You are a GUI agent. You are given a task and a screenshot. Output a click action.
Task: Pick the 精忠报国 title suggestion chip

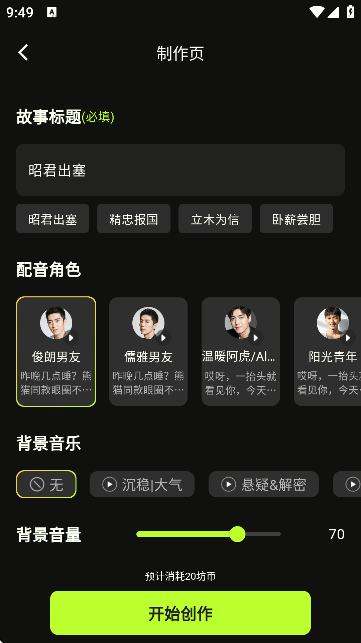tap(134, 219)
